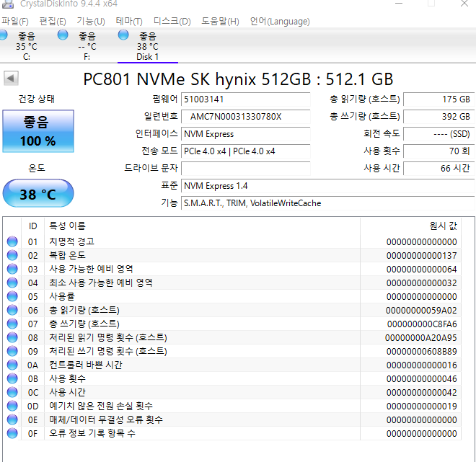Open the 파일(F) menu
This screenshot has width=476, height=462.
click(x=15, y=21)
